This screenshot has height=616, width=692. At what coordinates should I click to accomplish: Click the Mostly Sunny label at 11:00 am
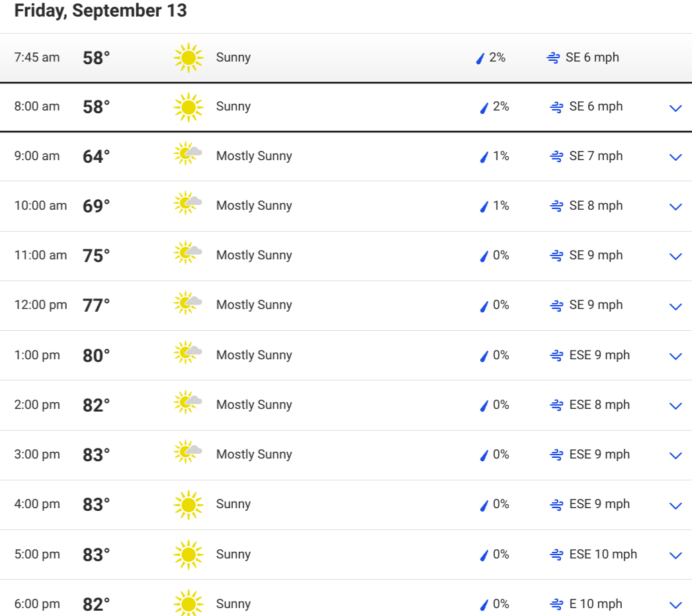pos(254,255)
